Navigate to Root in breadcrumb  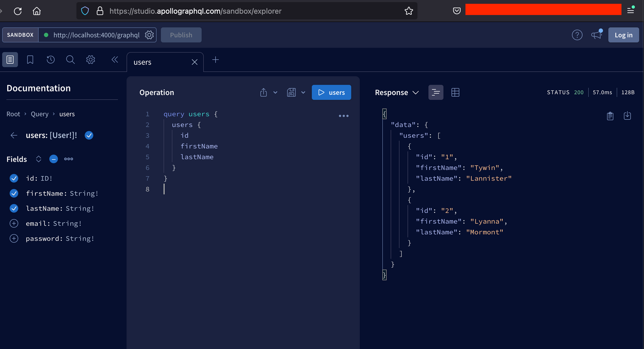pyautogui.click(x=13, y=114)
